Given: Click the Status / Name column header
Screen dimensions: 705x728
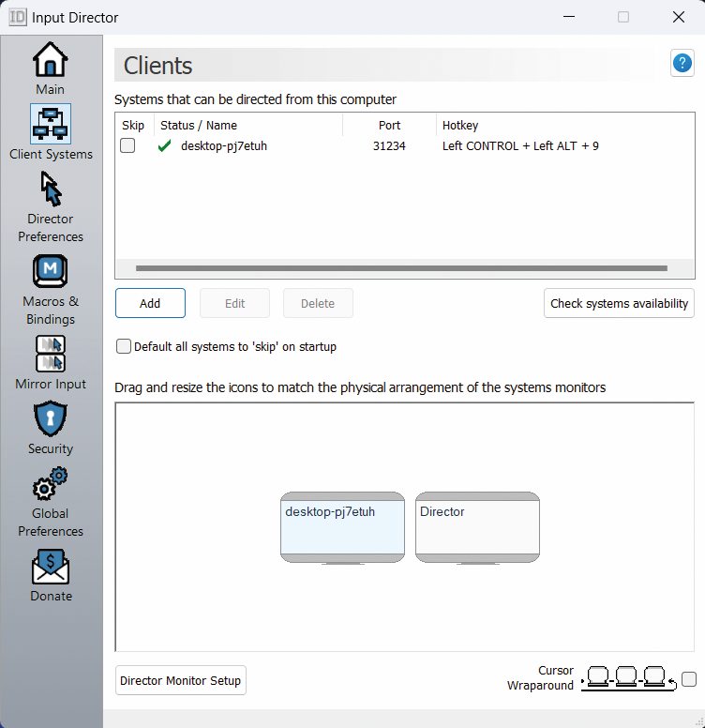Looking at the screenshot, I should pos(248,126).
